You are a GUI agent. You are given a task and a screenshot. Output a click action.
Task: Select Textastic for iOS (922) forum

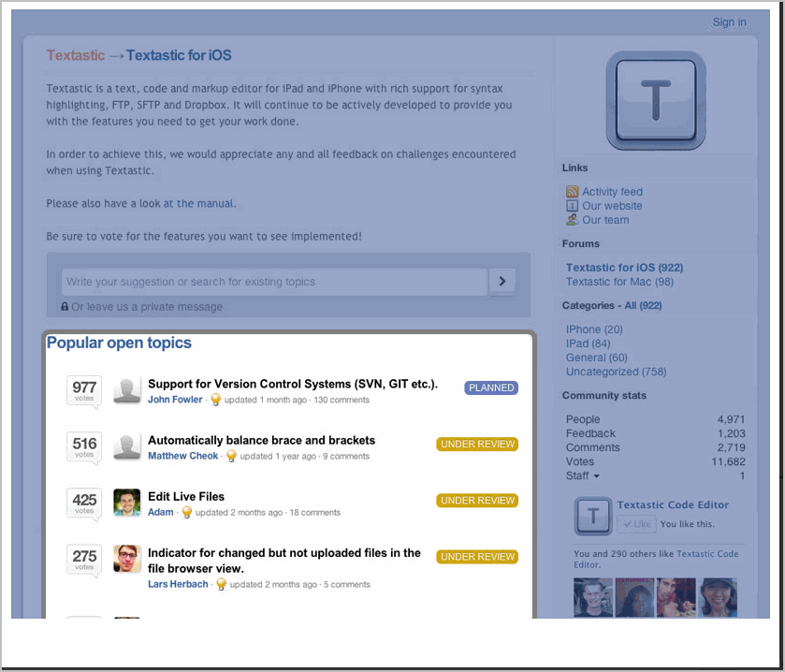click(x=624, y=268)
